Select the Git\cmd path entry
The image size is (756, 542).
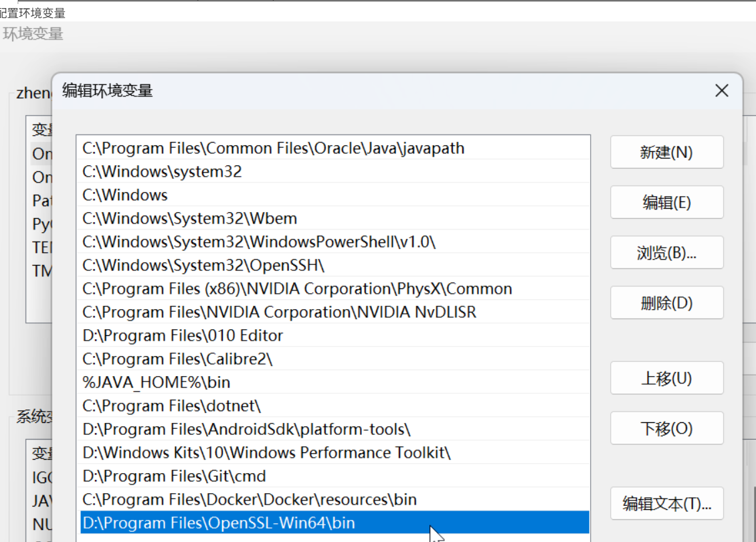tap(174, 476)
